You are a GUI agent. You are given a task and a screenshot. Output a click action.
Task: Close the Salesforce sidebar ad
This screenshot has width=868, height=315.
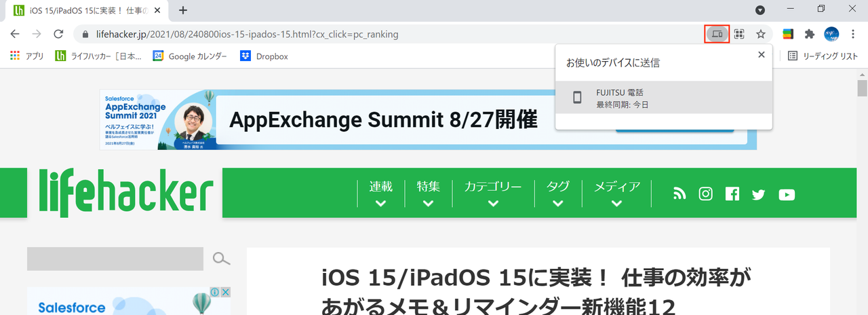coord(225,292)
